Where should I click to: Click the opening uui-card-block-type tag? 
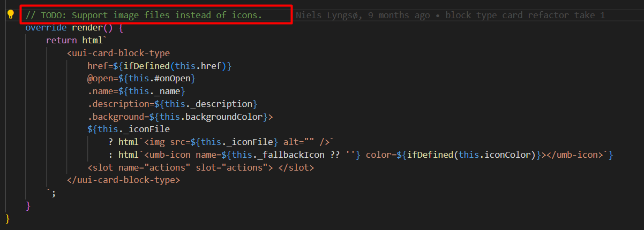point(121,53)
